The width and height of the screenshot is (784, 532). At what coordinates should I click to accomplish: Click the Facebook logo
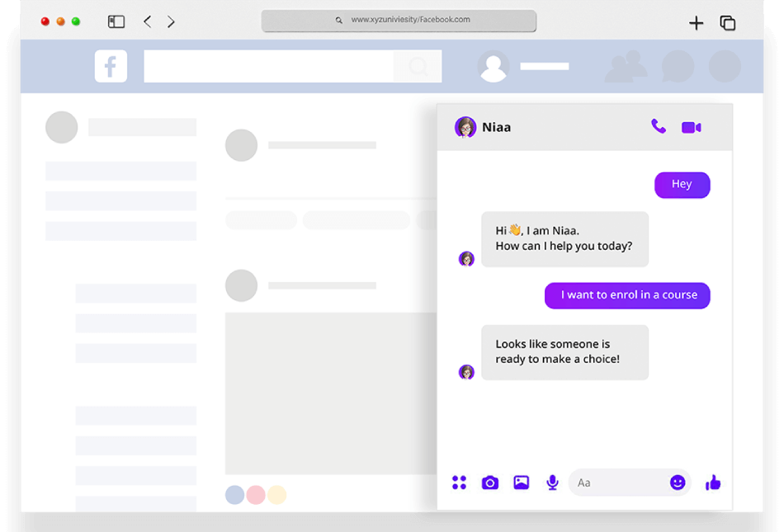click(111, 66)
